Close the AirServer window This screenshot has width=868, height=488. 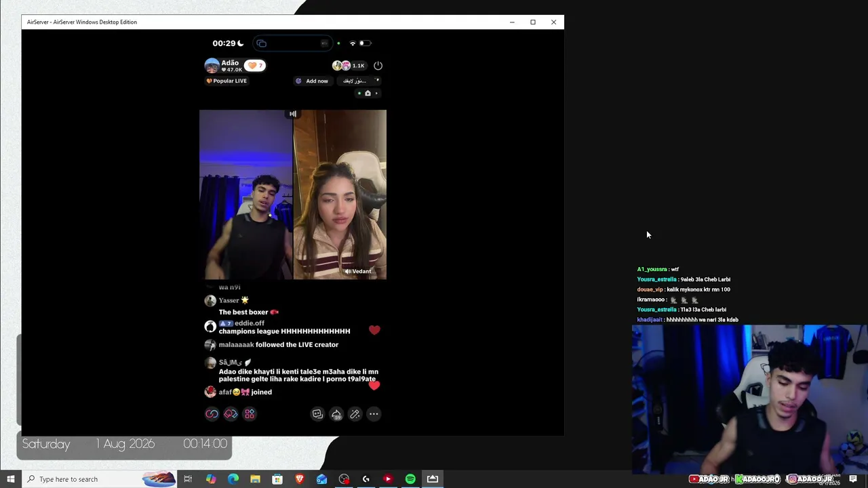point(553,22)
